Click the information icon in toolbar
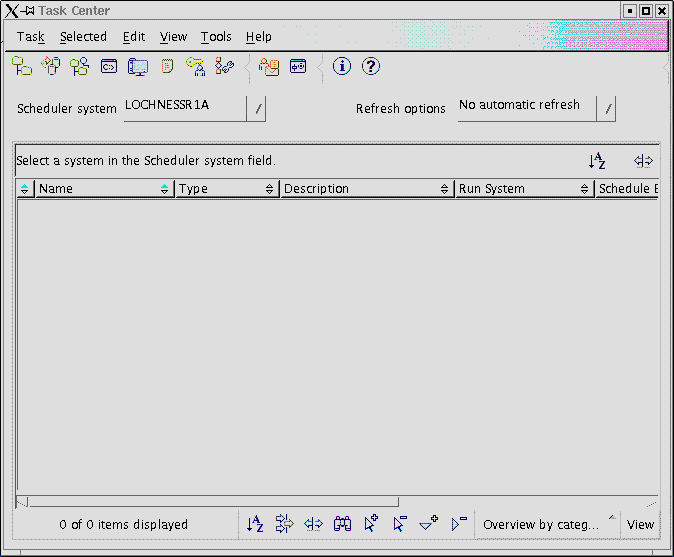674x557 pixels. (x=342, y=67)
